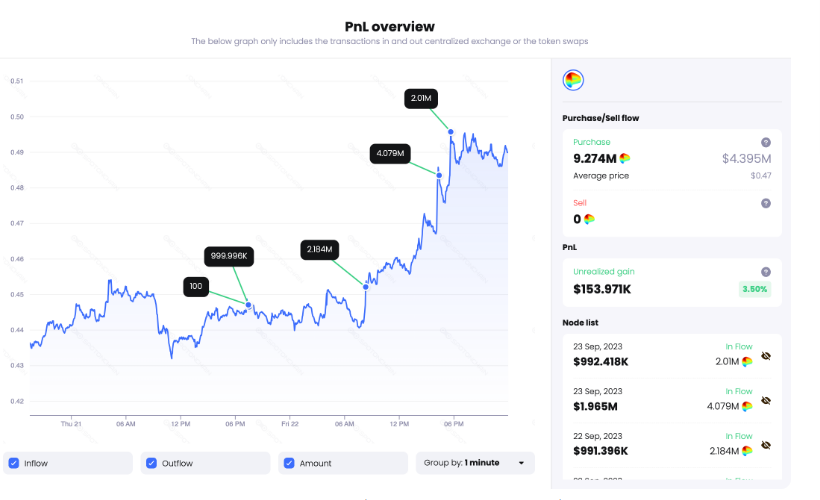Uncheck the Outflow checkbox

[152, 463]
